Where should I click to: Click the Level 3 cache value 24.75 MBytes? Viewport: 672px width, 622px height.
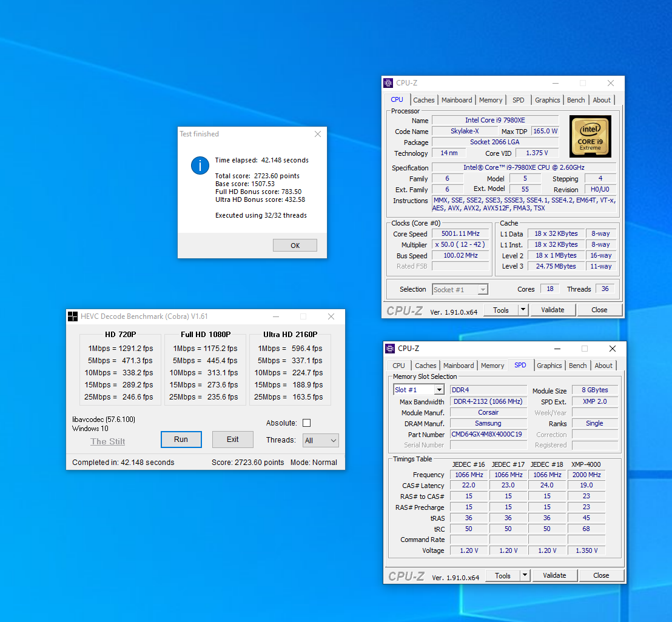click(556, 266)
